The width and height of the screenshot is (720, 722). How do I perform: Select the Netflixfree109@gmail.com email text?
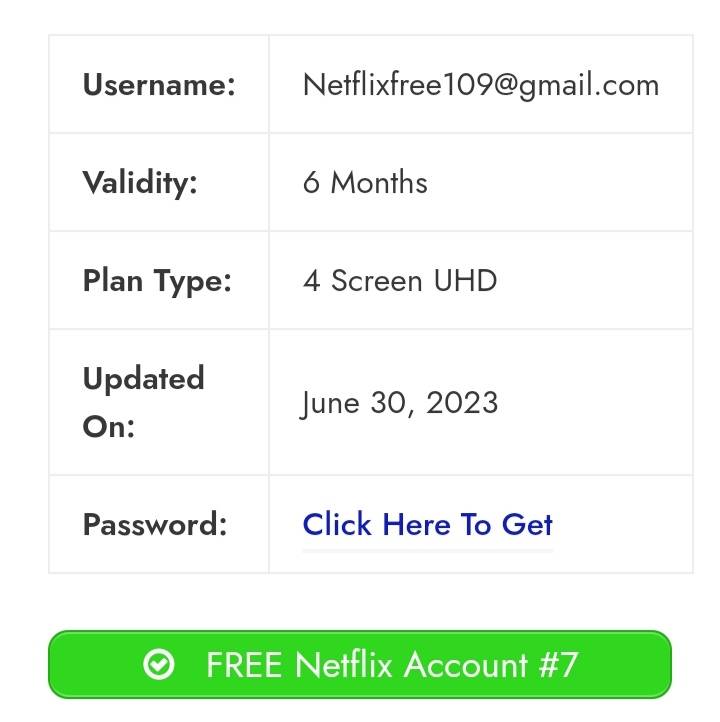tap(480, 85)
